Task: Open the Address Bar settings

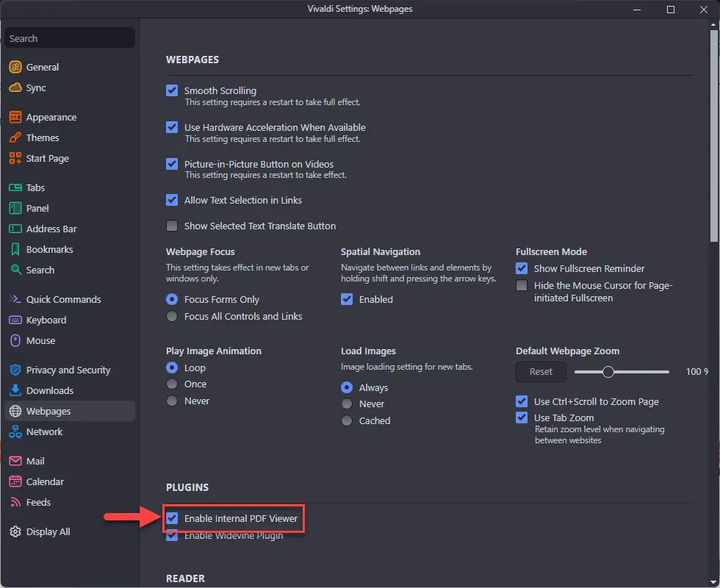Action: point(70,229)
